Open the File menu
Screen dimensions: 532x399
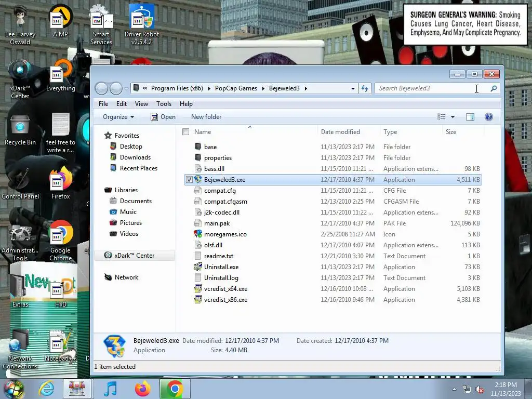[x=103, y=104]
